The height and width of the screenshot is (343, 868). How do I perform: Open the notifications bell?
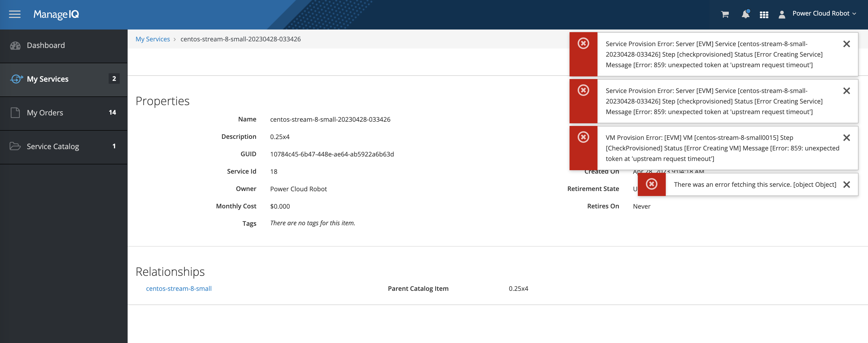coord(745,14)
